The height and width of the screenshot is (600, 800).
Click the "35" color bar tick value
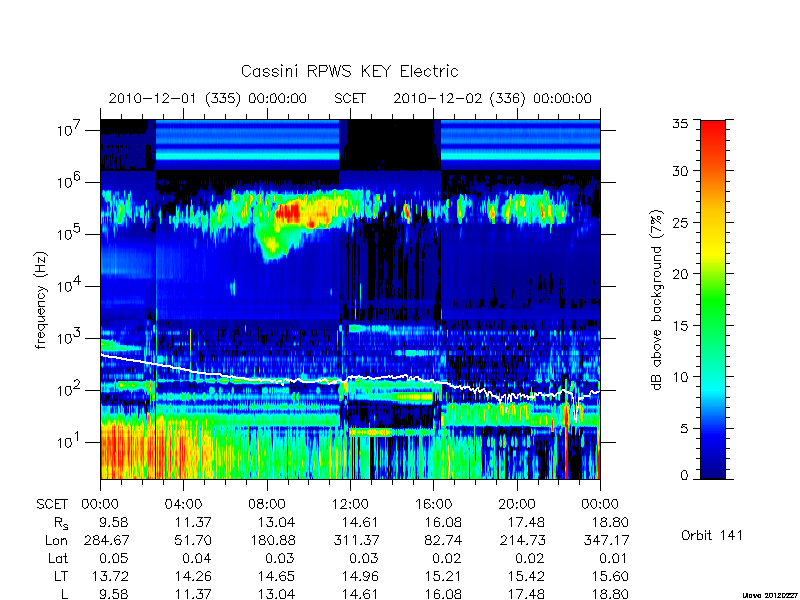681,124
